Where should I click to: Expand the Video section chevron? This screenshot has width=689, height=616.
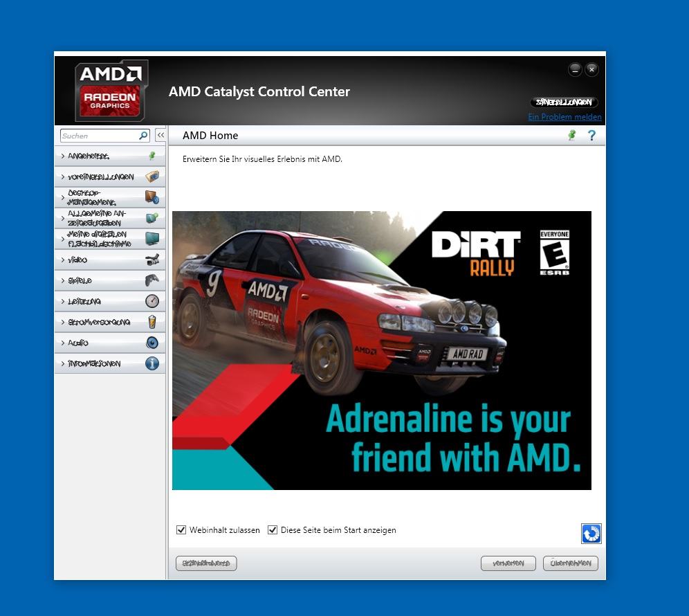point(62,260)
